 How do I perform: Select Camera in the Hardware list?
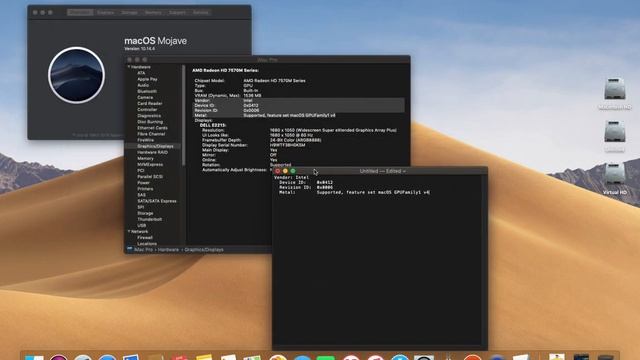tap(145, 98)
